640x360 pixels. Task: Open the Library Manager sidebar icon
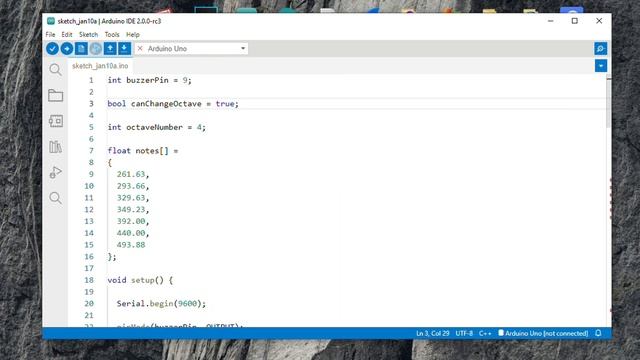tap(56, 147)
